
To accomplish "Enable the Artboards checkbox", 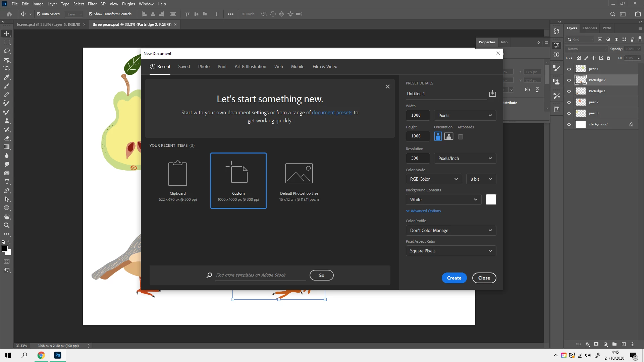I will [461, 137].
